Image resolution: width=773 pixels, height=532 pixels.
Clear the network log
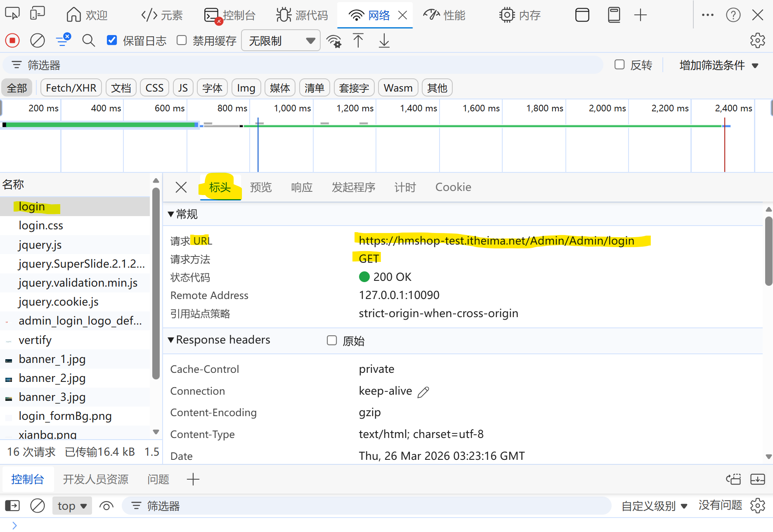coord(38,40)
